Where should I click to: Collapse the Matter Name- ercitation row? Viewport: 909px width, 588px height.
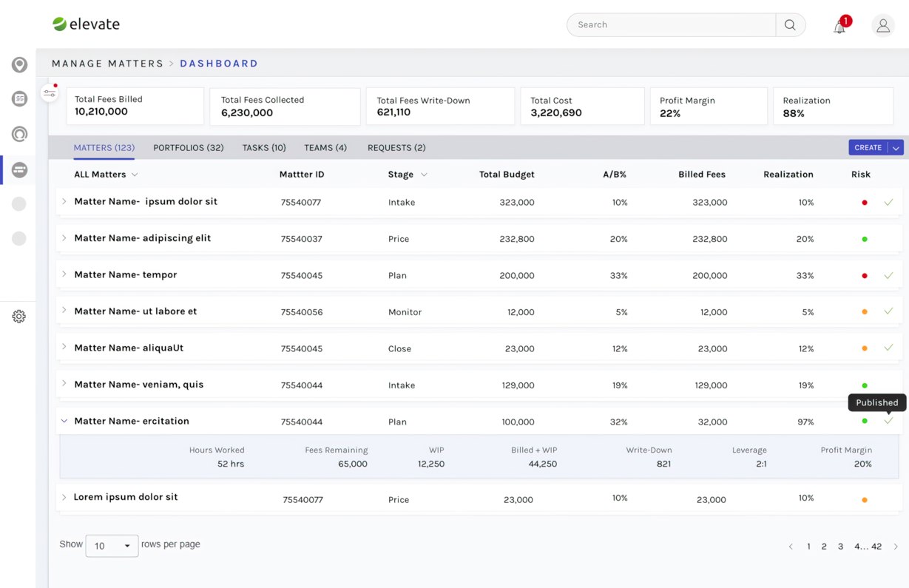pyautogui.click(x=64, y=421)
